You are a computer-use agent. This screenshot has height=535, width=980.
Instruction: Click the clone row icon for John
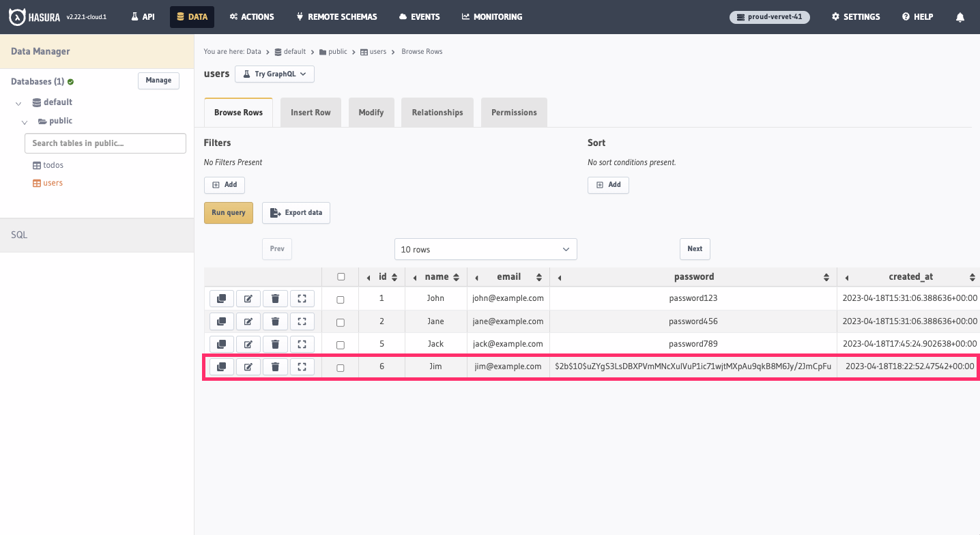point(221,299)
